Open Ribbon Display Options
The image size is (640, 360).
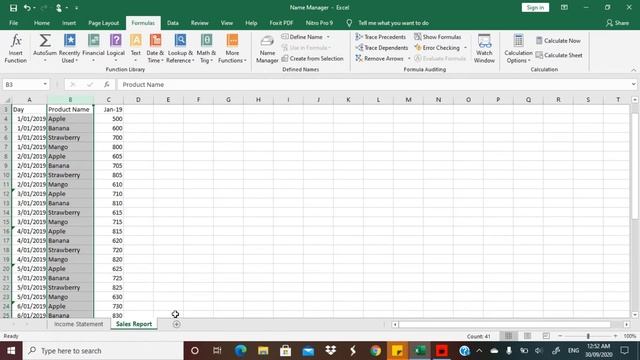tap(564, 7)
